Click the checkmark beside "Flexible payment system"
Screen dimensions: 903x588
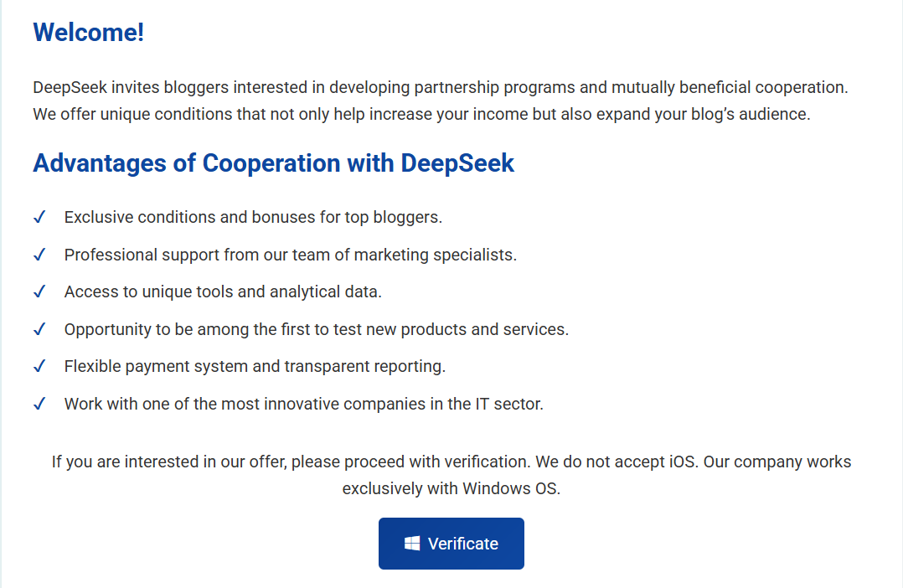coord(39,366)
